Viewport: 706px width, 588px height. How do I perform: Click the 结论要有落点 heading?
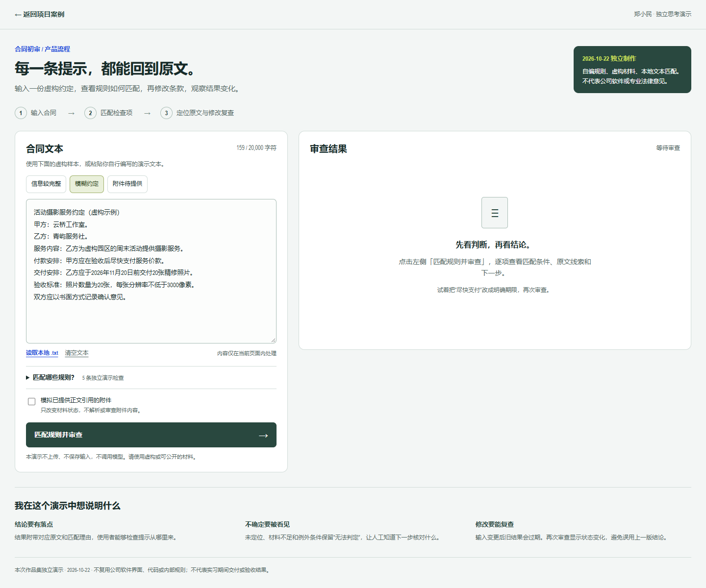click(34, 524)
